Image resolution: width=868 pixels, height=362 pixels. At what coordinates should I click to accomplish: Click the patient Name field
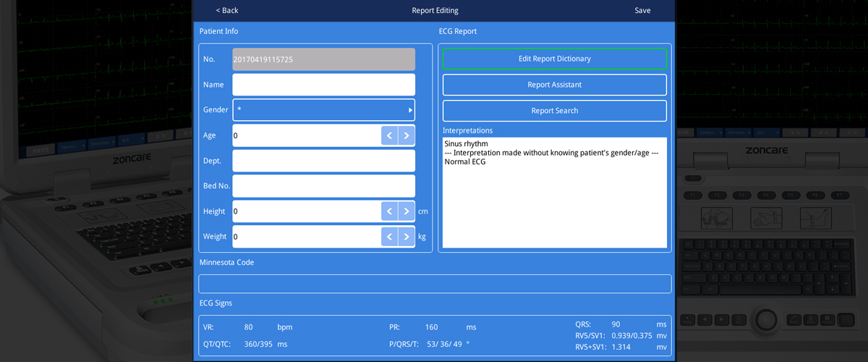coord(323,85)
